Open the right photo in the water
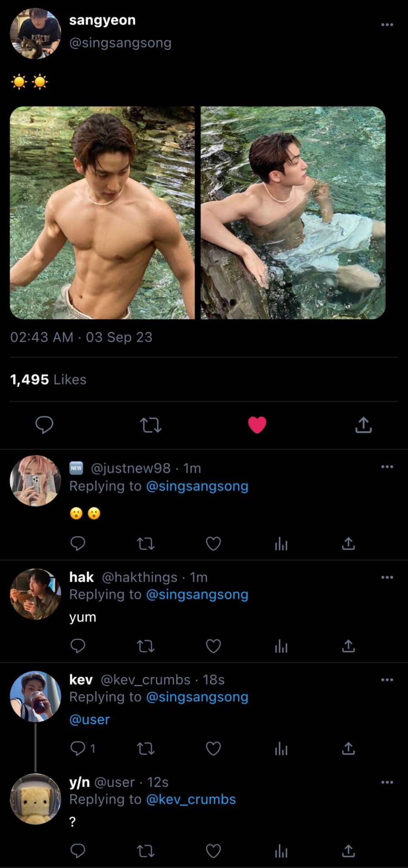This screenshot has height=868, width=408. 293,212
